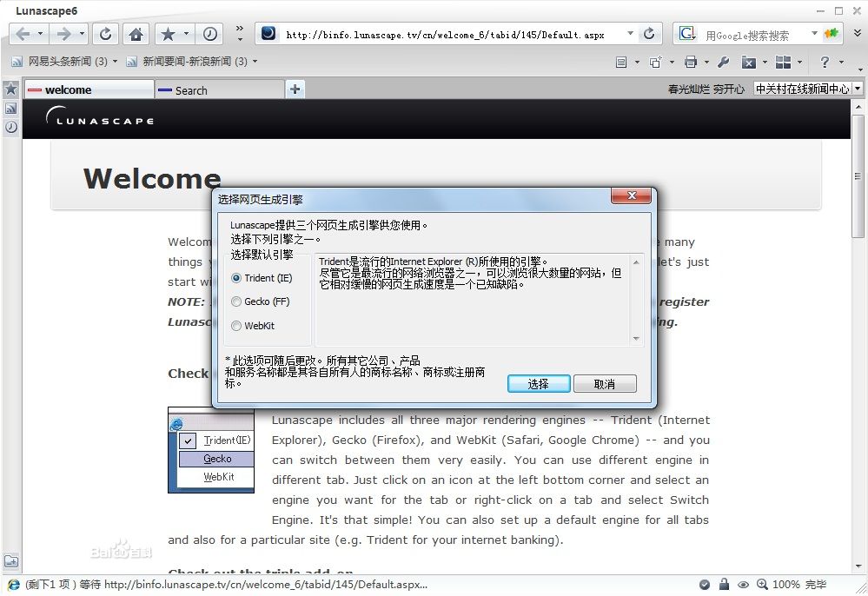
Task: Select the Trident (IE) radio button
Action: [x=236, y=278]
